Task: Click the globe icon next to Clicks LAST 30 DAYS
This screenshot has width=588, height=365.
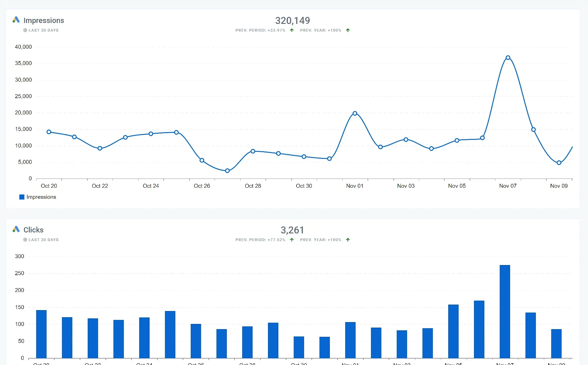Action: point(25,240)
